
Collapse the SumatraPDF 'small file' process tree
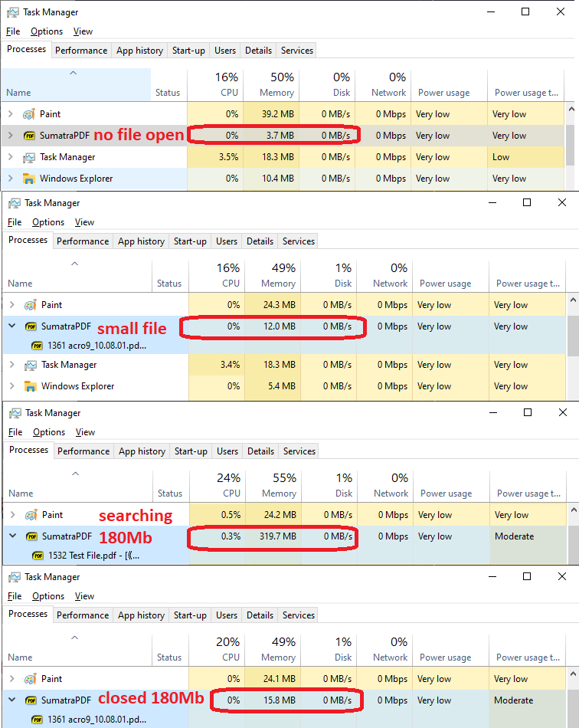tap(13, 326)
